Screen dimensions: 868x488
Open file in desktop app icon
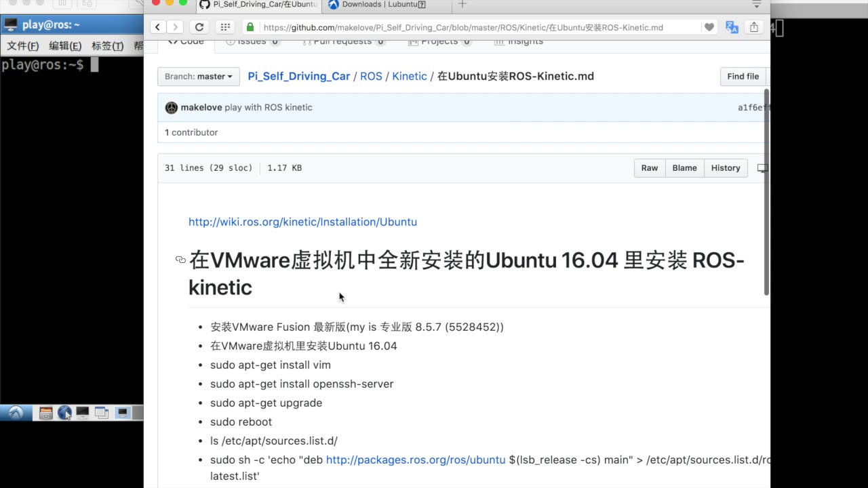click(763, 168)
